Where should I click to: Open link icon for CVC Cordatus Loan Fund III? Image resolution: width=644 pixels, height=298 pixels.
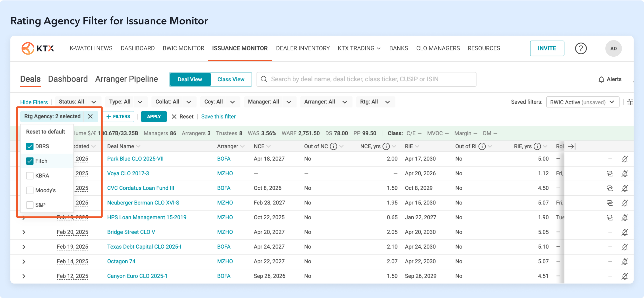tap(610, 188)
